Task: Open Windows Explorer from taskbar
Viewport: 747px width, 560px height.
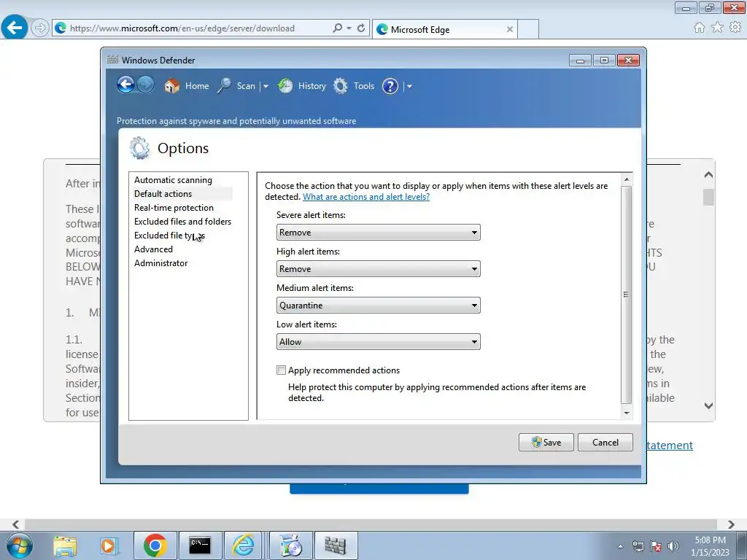Action: [65, 545]
